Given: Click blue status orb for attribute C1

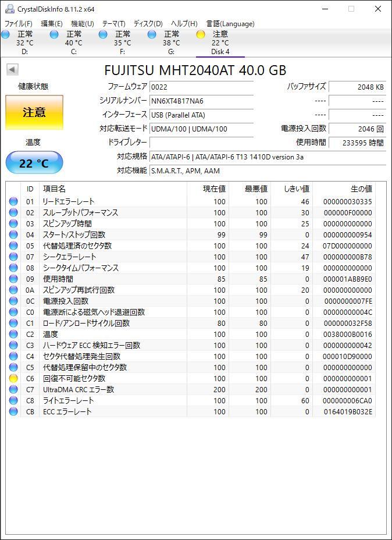Looking at the screenshot, I should pos(13,323).
